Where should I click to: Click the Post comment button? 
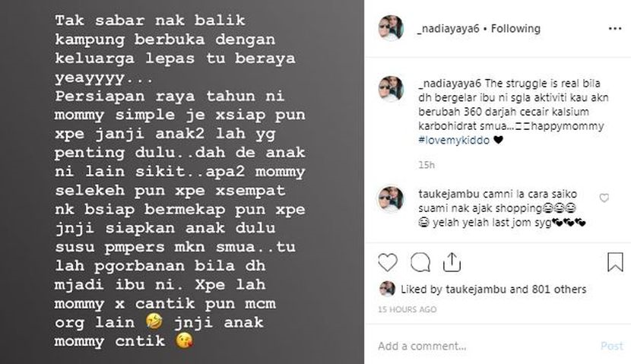click(612, 346)
